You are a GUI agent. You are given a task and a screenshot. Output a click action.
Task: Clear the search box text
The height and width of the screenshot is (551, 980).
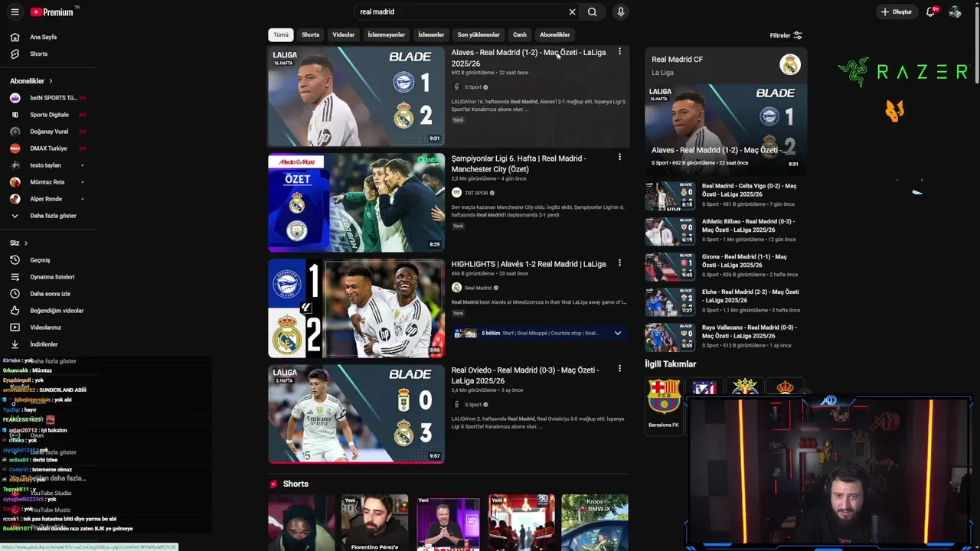[572, 12]
